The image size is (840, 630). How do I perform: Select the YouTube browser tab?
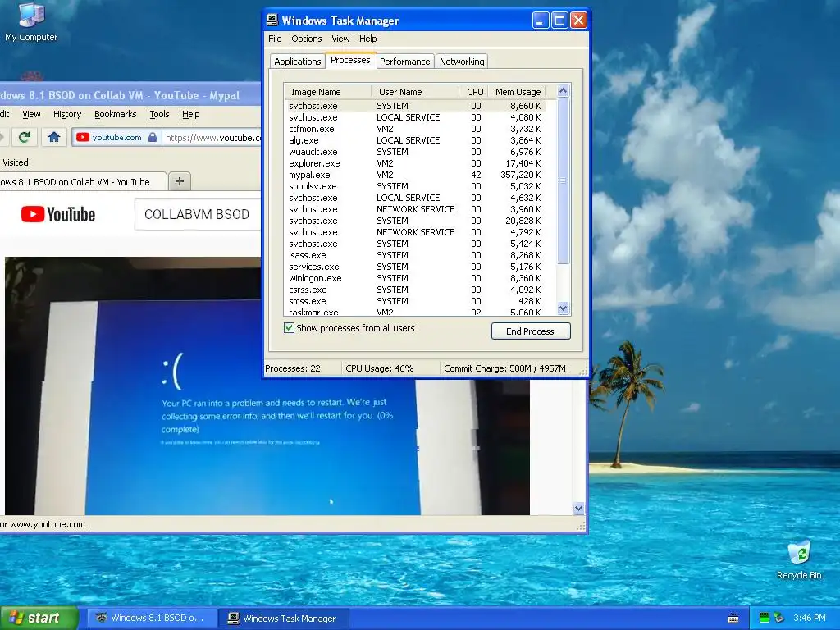pos(83,182)
